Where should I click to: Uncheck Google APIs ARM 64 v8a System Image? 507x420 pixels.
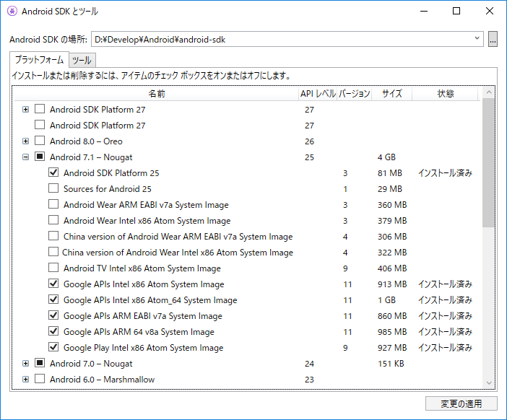[x=53, y=331]
